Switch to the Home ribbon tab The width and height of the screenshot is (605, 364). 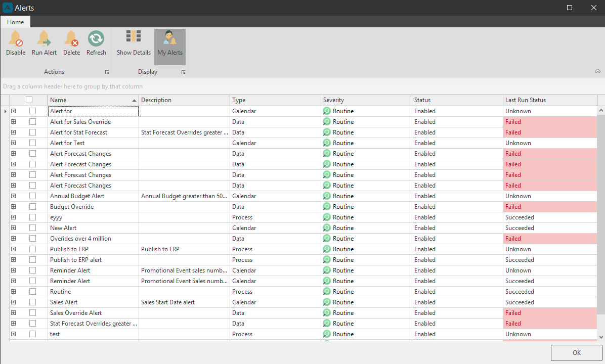[16, 22]
